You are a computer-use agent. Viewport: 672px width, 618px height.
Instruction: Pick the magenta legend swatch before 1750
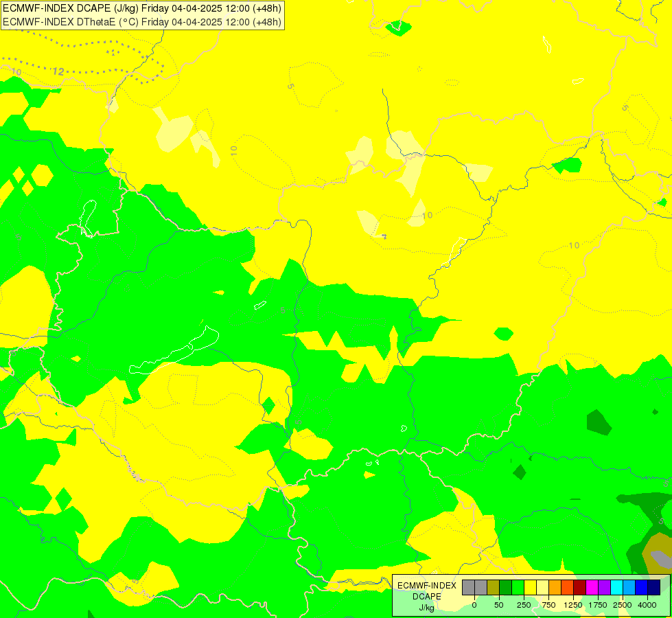[592, 588]
